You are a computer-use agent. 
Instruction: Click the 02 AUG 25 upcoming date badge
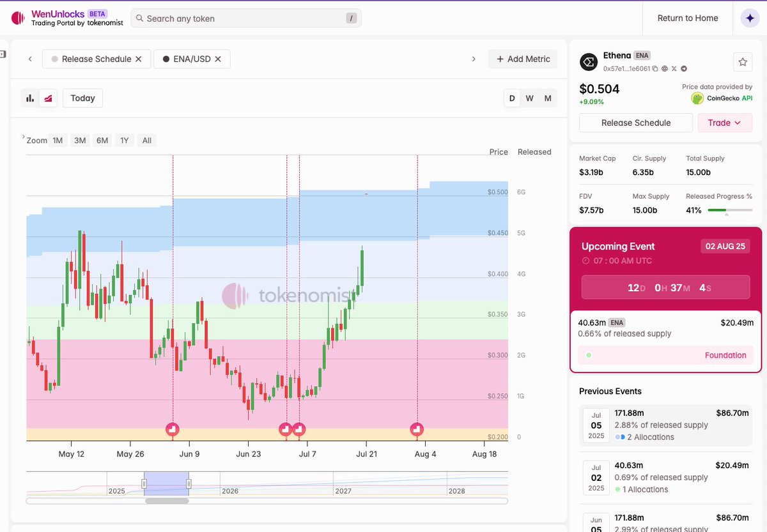(x=725, y=247)
